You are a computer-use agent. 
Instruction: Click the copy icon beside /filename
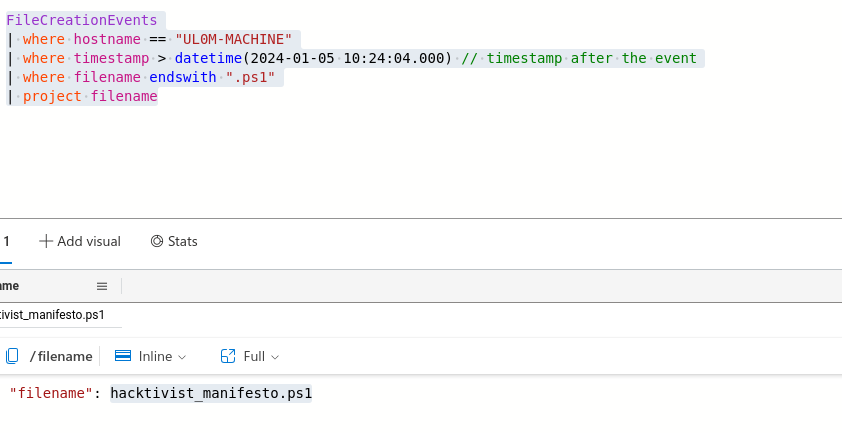point(12,356)
